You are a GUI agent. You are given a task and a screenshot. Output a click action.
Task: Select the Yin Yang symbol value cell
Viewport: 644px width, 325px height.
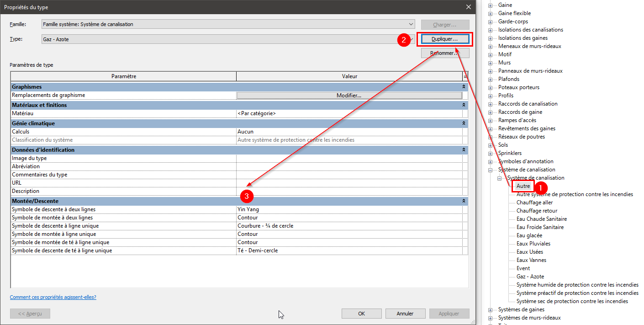349,209
